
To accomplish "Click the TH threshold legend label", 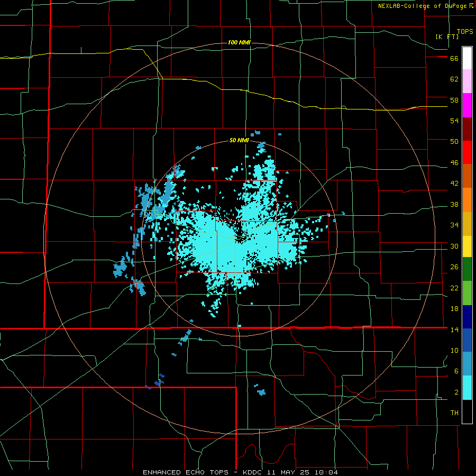I will [454, 413].
